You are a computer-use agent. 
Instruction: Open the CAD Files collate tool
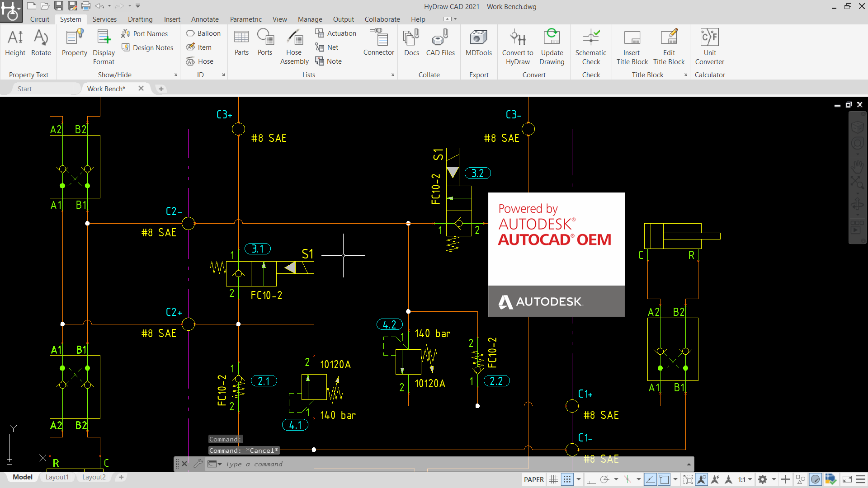click(x=440, y=45)
